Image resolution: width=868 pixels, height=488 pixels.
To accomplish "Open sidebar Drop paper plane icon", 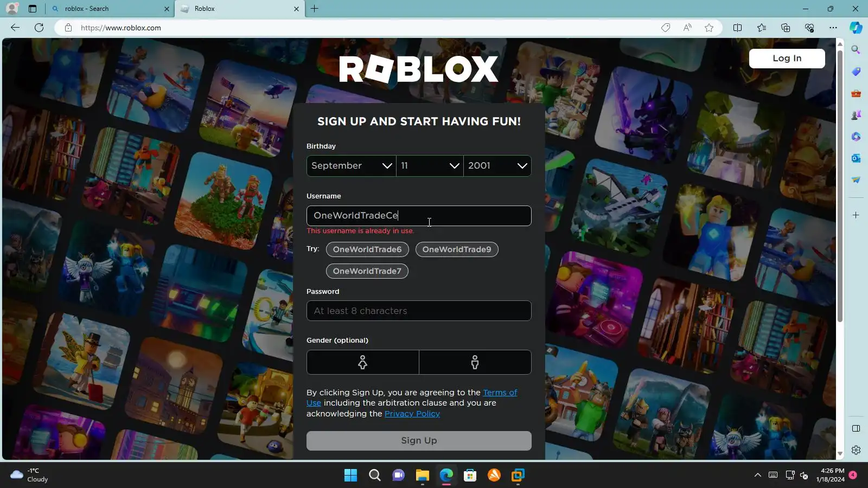I will (856, 180).
